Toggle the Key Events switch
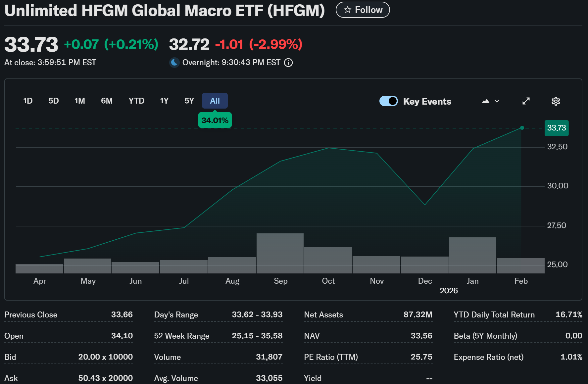The height and width of the screenshot is (384, 588). click(389, 101)
